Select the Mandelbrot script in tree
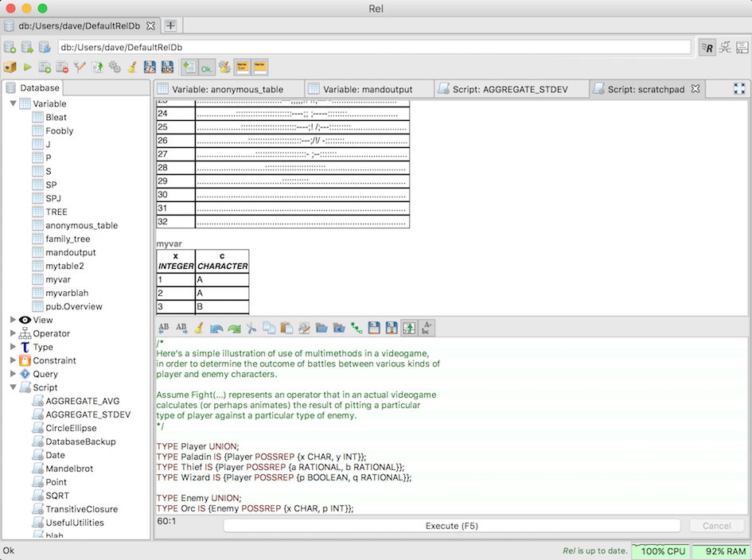The height and width of the screenshot is (560, 752). click(69, 469)
